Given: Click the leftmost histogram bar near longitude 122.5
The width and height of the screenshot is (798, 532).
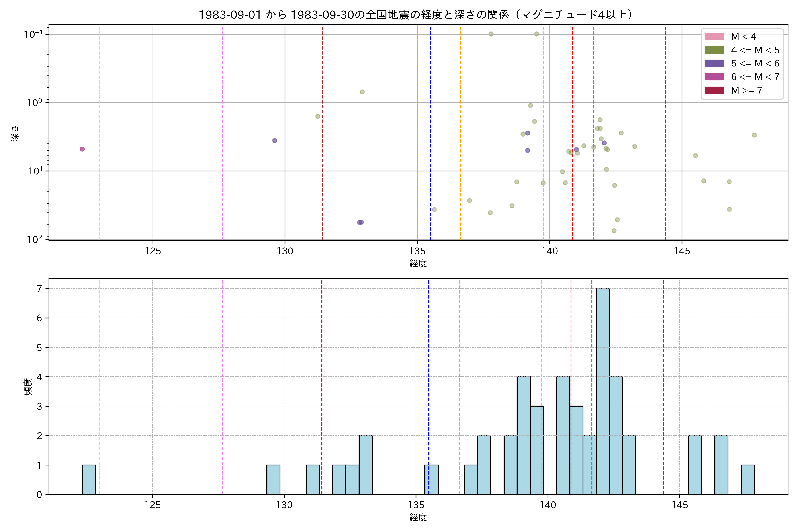Looking at the screenshot, I should pyautogui.click(x=89, y=479).
